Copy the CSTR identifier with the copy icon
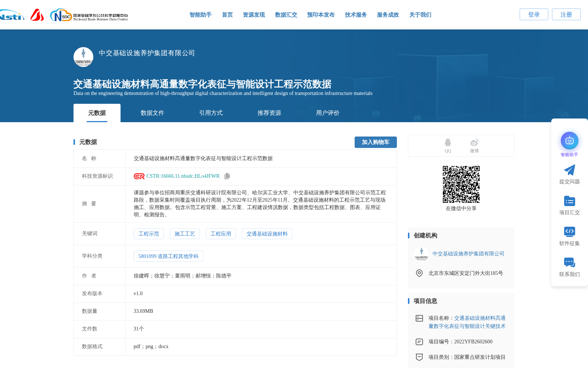Viewport: 588px width, 368px height. [x=227, y=176]
